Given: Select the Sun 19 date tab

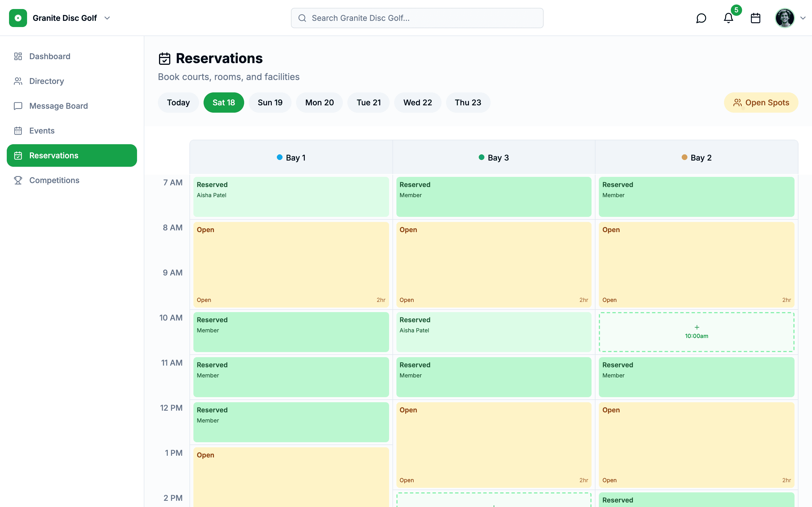Looking at the screenshot, I should [270, 103].
